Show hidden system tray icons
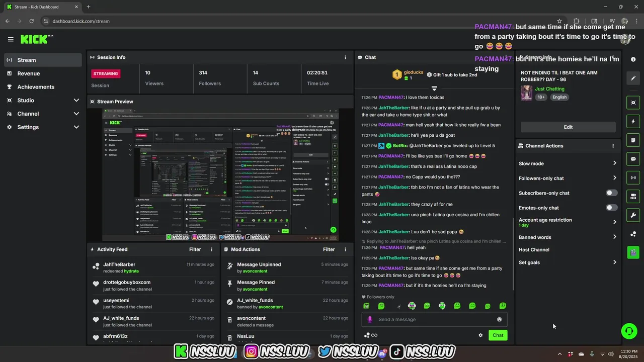Viewport: 644px width, 362px height. pyautogui.click(x=559, y=354)
